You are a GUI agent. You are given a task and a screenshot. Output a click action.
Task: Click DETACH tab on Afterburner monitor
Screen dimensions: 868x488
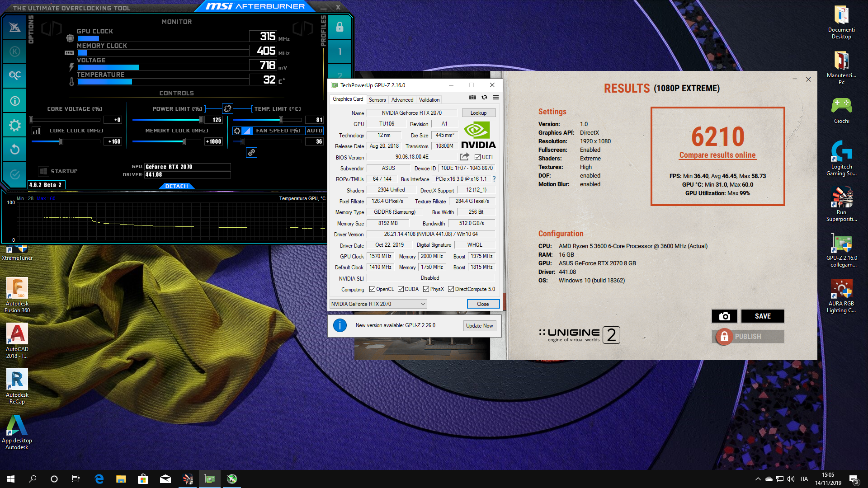[x=176, y=186]
